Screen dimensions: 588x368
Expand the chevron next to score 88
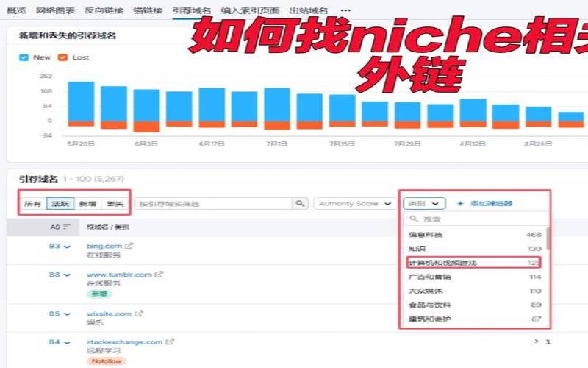[67, 275]
